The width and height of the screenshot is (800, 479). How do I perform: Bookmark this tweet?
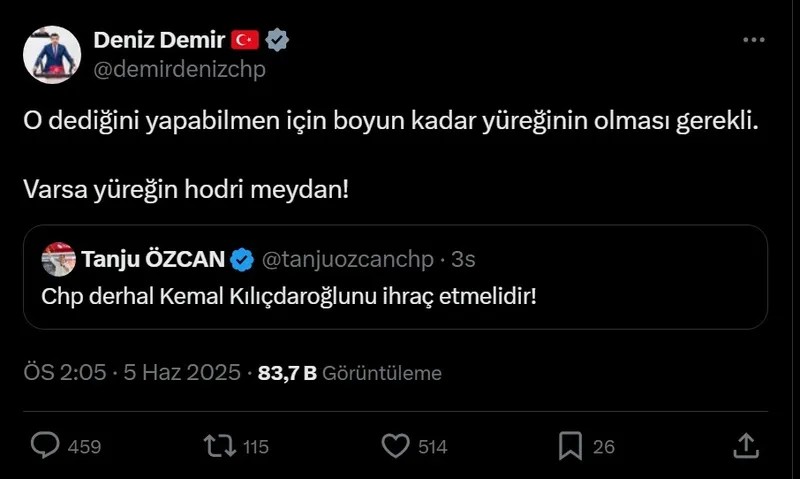click(570, 445)
